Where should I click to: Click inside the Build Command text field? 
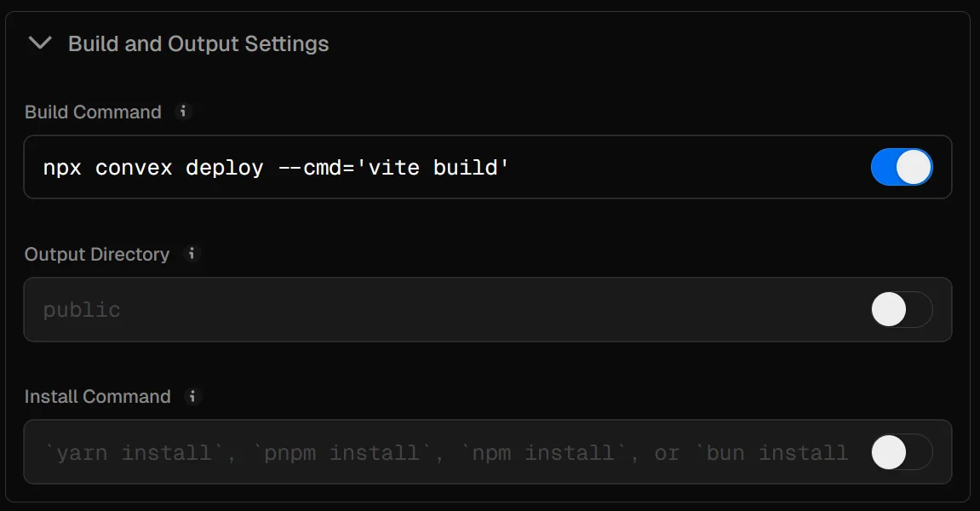426,167
